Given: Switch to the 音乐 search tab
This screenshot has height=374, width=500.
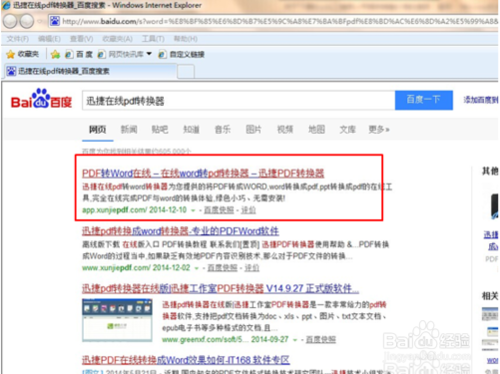Looking at the screenshot, I should point(222,129).
